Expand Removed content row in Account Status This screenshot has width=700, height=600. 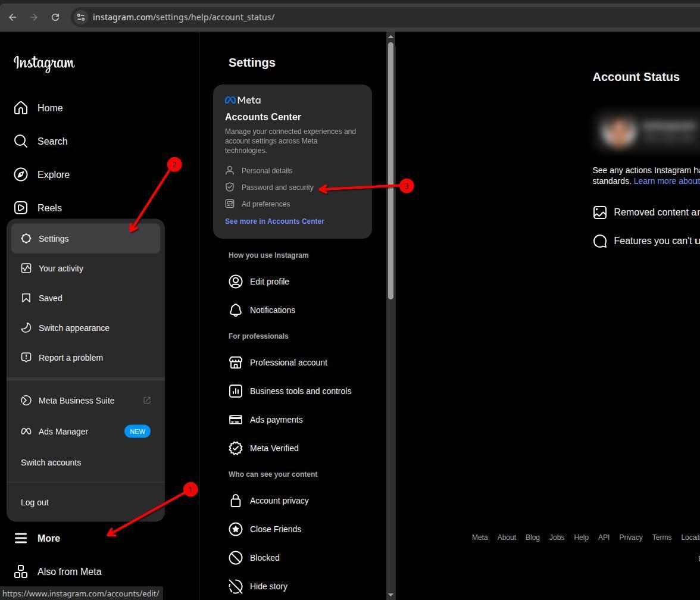(x=656, y=212)
